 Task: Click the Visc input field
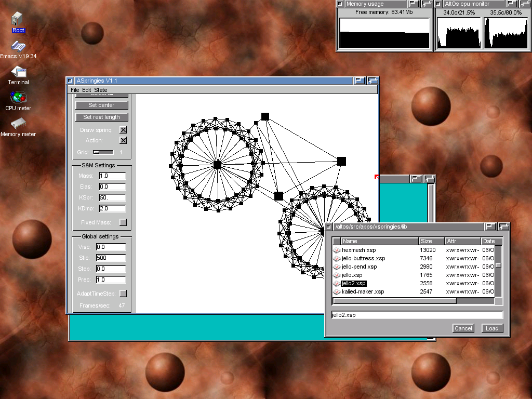click(x=111, y=247)
